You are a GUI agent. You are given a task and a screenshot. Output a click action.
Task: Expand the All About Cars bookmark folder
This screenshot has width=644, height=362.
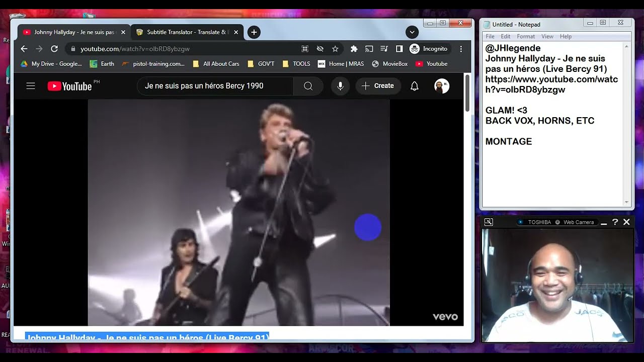tap(216, 64)
